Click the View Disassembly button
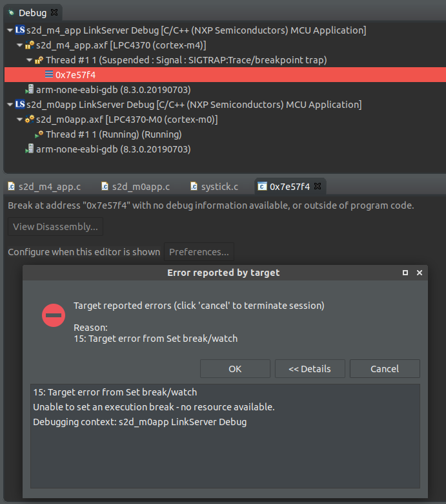 [56, 227]
